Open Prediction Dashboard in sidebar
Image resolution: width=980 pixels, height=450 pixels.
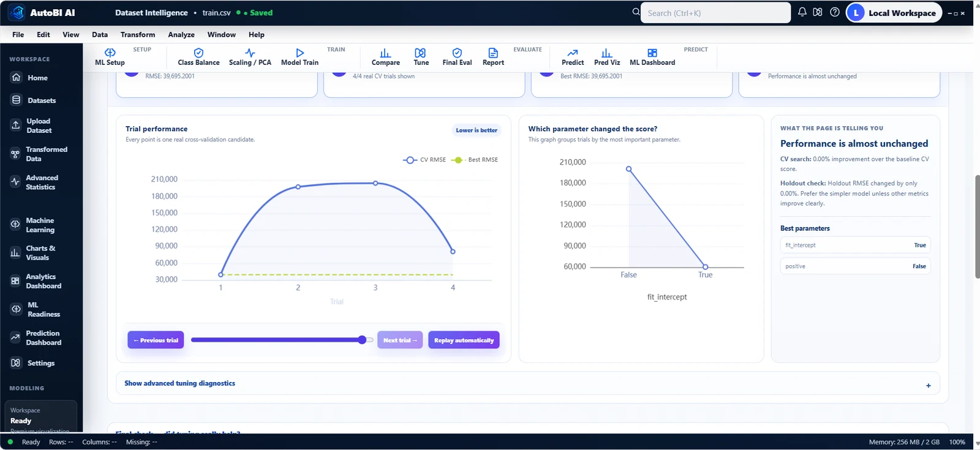[41, 337]
